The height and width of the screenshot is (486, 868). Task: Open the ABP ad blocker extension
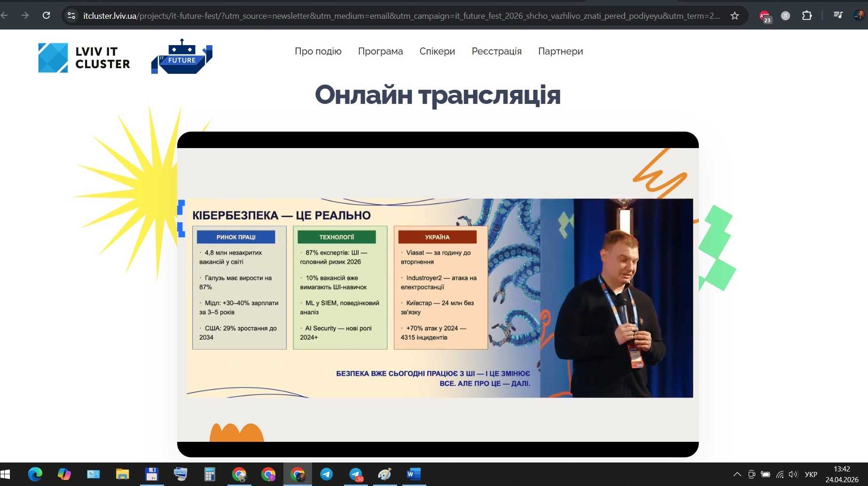click(x=765, y=16)
